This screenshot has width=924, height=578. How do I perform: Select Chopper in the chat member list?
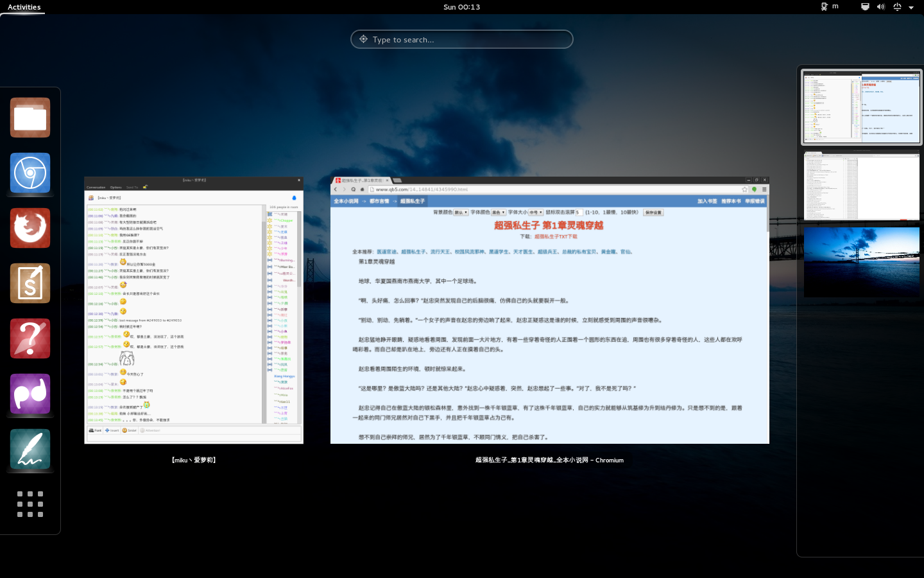[283, 220]
